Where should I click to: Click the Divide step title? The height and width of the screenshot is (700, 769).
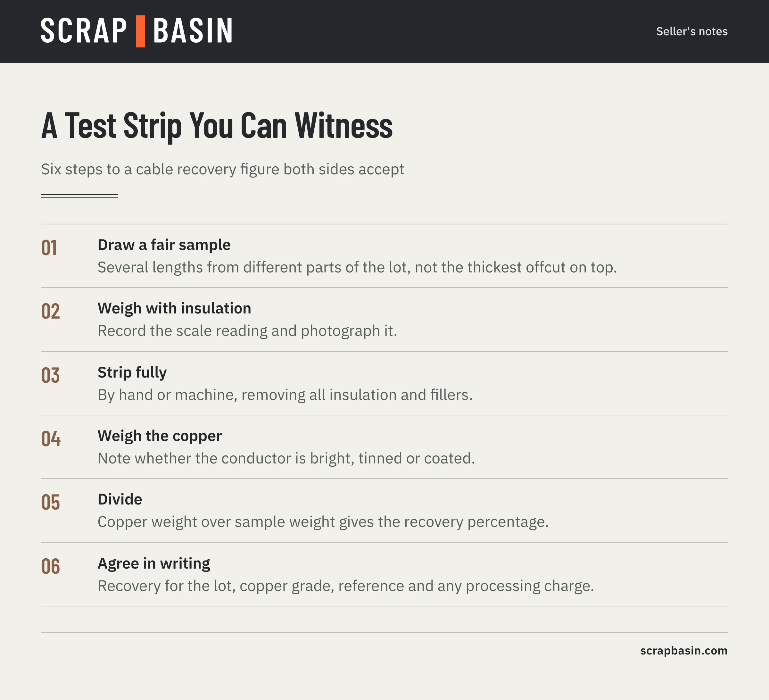click(120, 499)
